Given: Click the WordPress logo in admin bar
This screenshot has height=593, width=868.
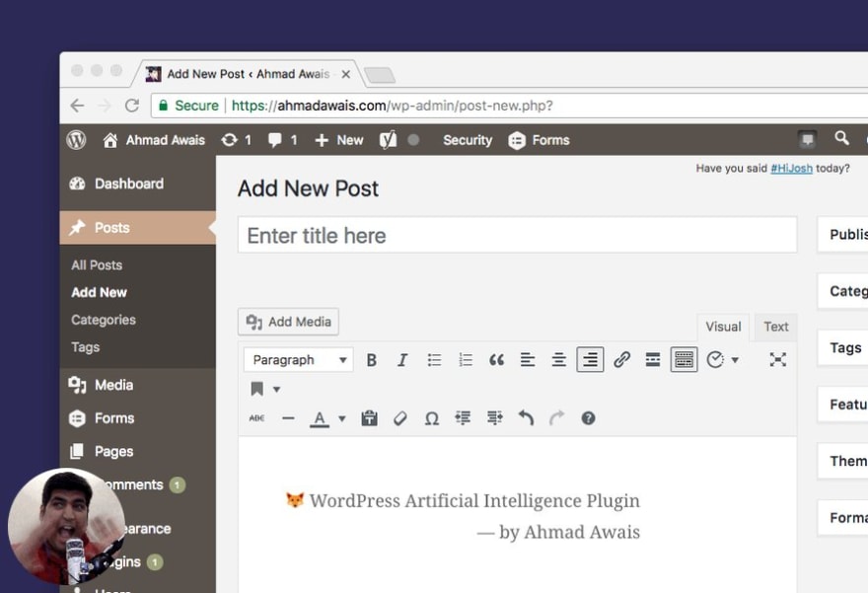Looking at the screenshot, I should point(76,140).
